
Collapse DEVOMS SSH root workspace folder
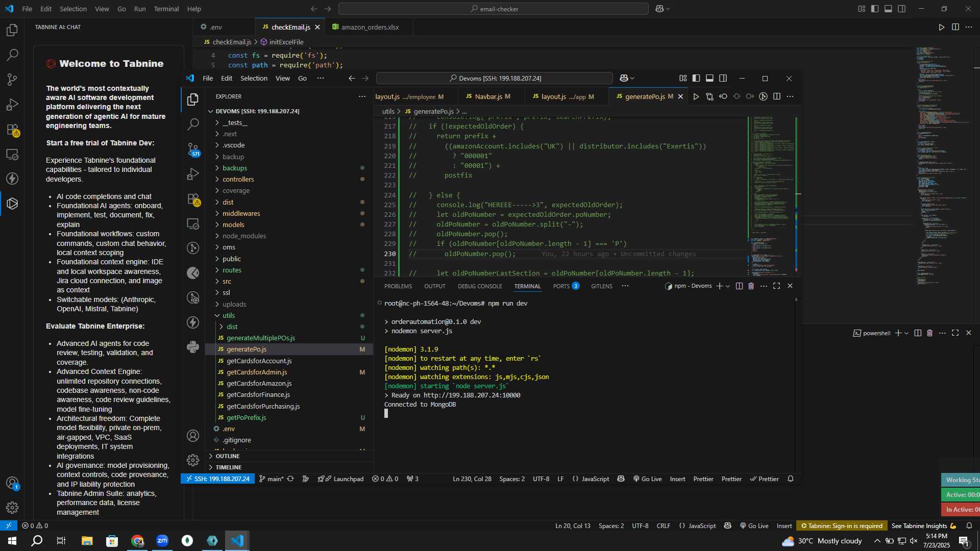click(289, 111)
